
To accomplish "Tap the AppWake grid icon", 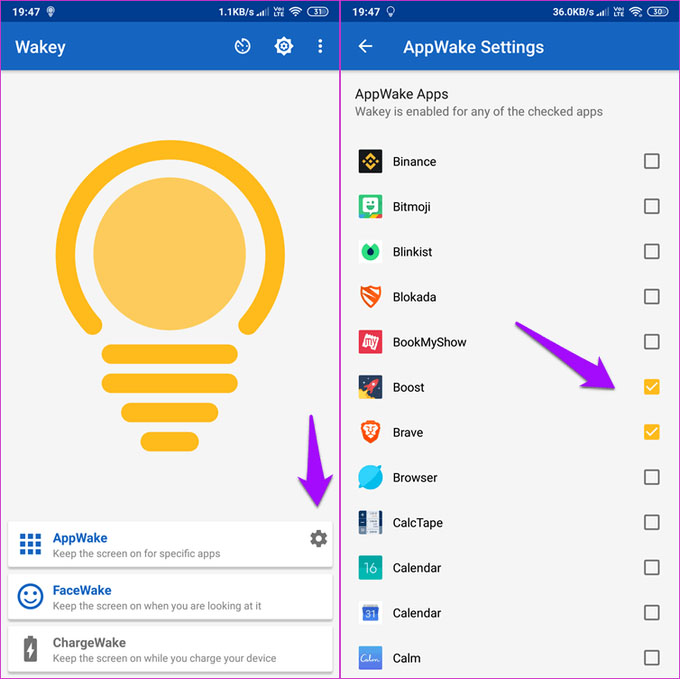I will click(30, 544).
